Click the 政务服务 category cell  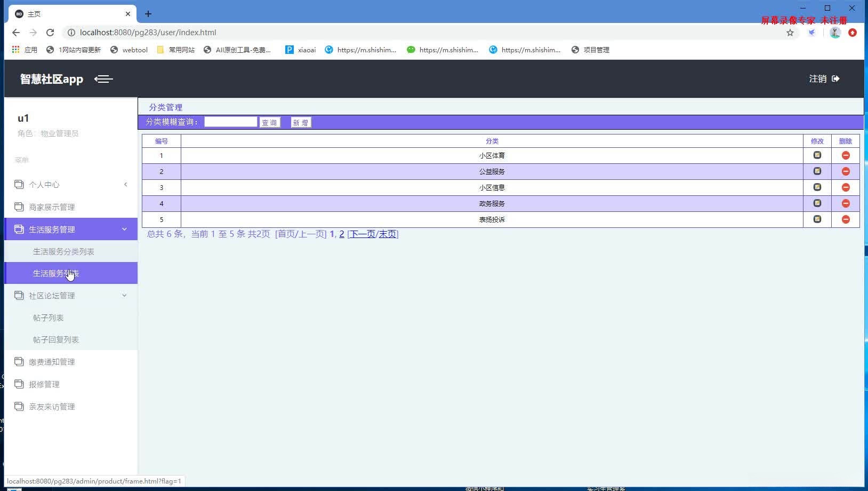tap(492, 203)
